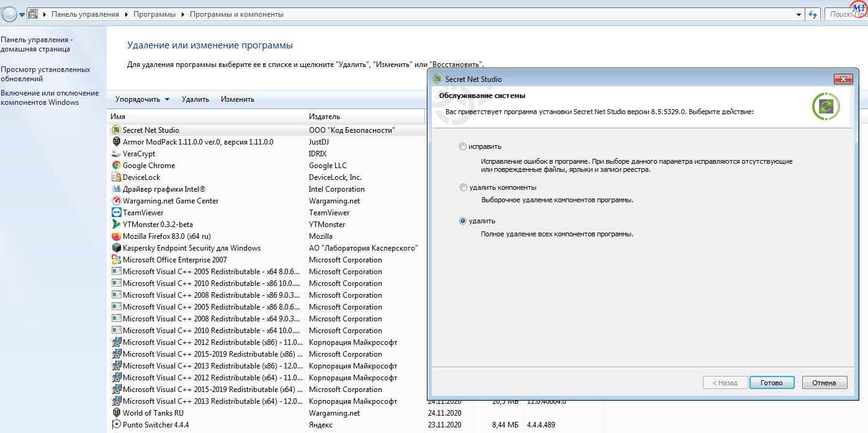Open the recent pages dropdown next to back button

pos(22,14)
